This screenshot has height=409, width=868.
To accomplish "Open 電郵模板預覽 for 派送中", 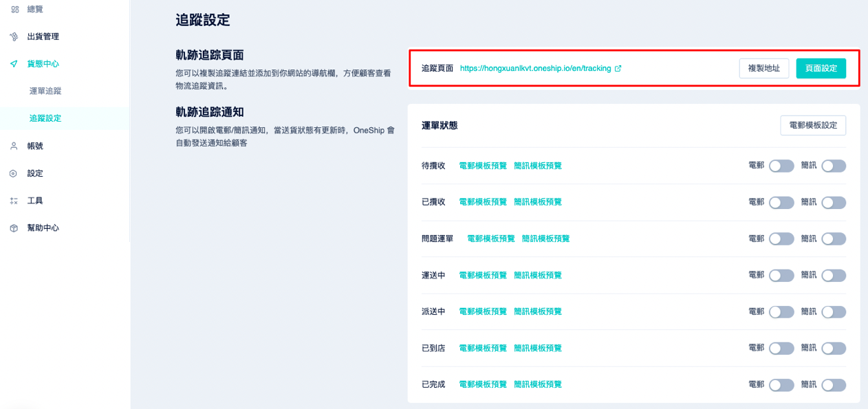I will coord(483,311).
